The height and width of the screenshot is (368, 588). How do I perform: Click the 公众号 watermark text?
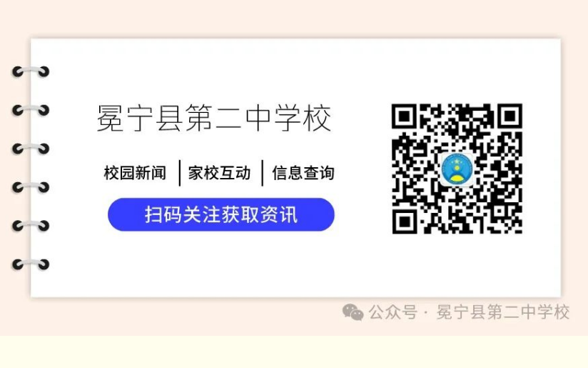pyautogui.click(x=392, y=312)
